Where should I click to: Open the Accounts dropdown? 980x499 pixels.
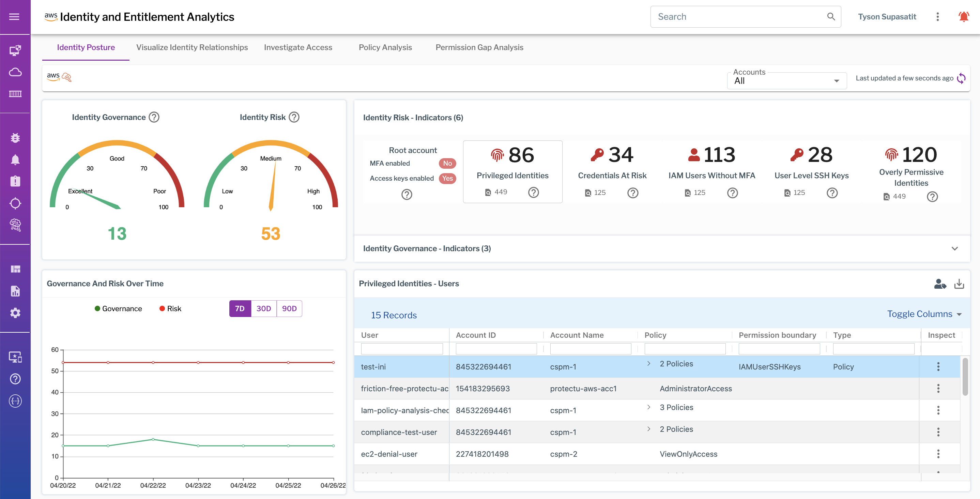(786, 80)
